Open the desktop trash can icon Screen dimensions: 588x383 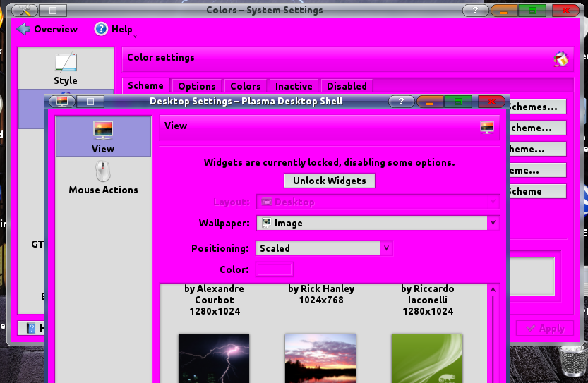[573, 360]
